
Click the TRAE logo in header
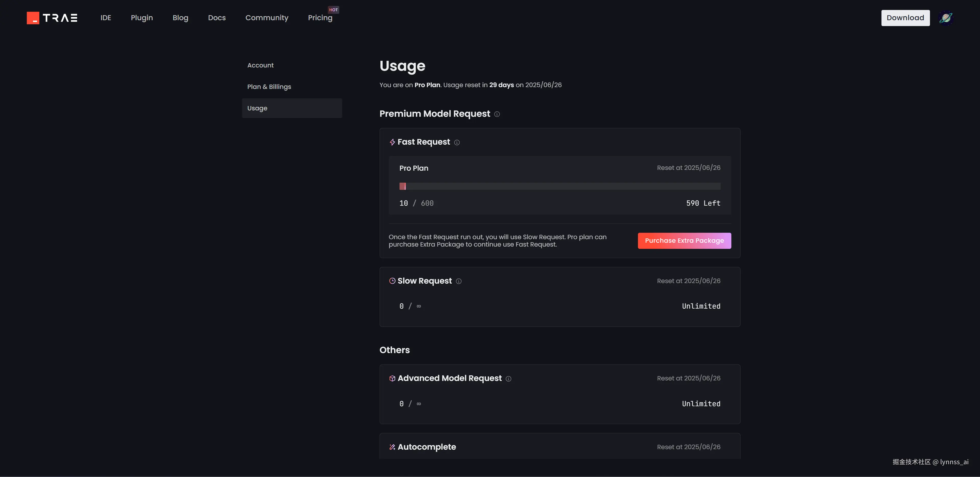[x=52, y=18]
